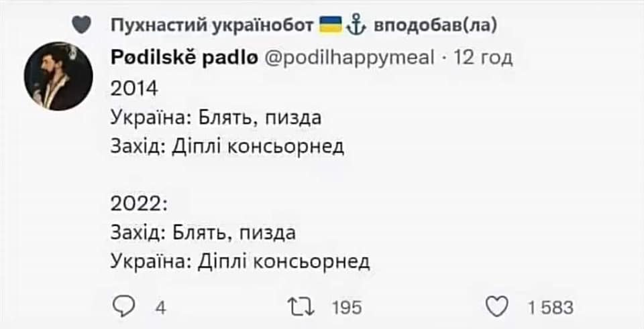Like the tweet with the heart outline icon

click(496, 307)
